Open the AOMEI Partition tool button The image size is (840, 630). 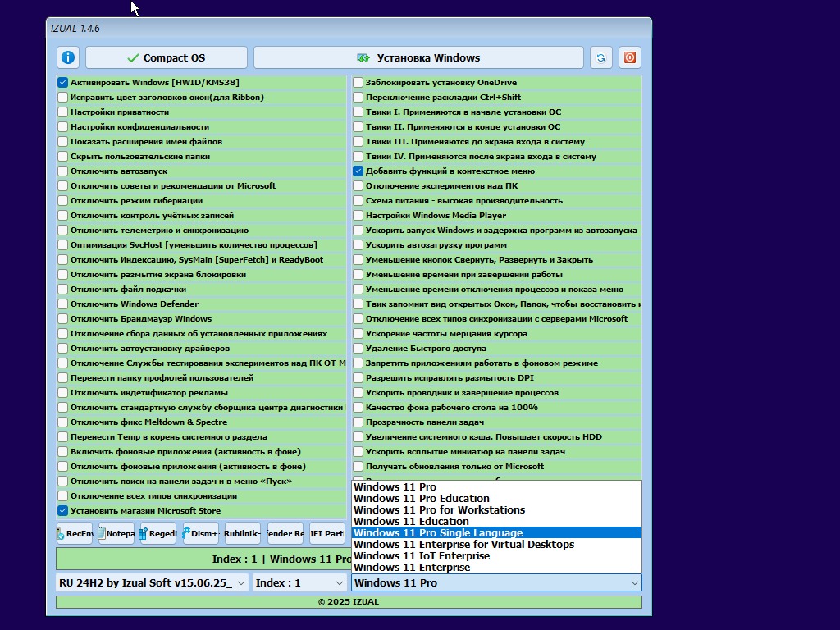pos(326,533)
